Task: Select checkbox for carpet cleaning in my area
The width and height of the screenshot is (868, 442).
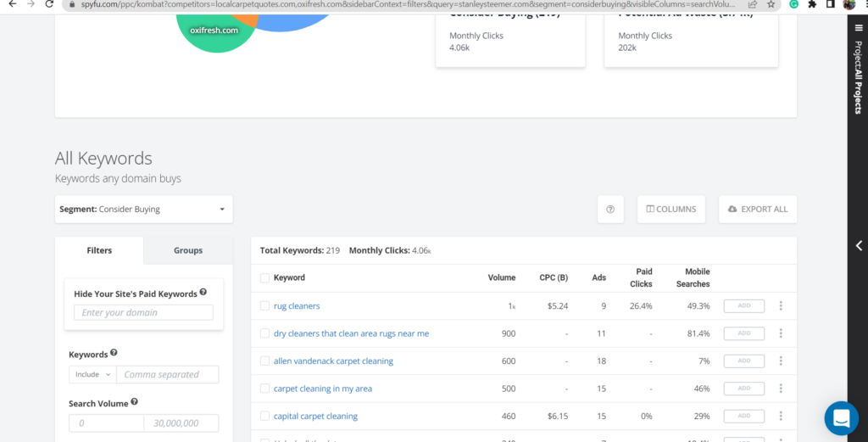Action: pos(265,389)
